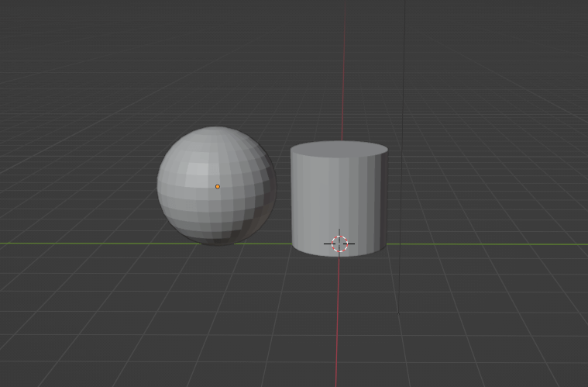588x387 pixels.
Task: Click the cylinder's flat top cap
Action: 339,149
